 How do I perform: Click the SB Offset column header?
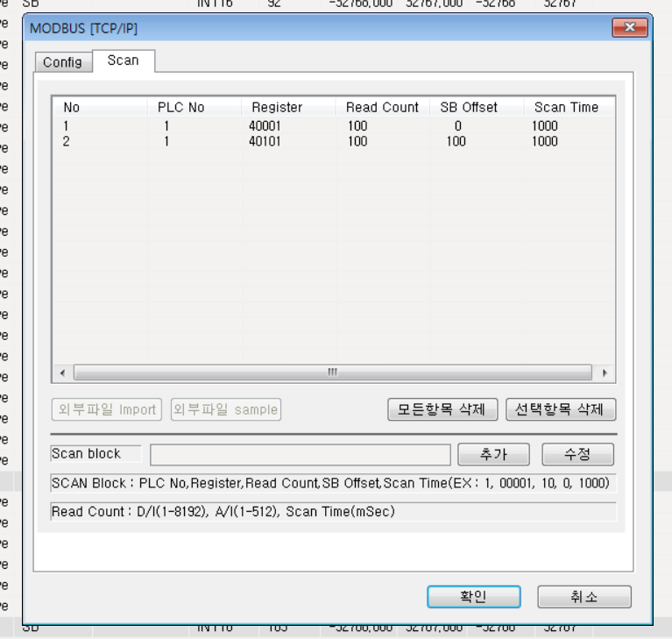[477, 107]
